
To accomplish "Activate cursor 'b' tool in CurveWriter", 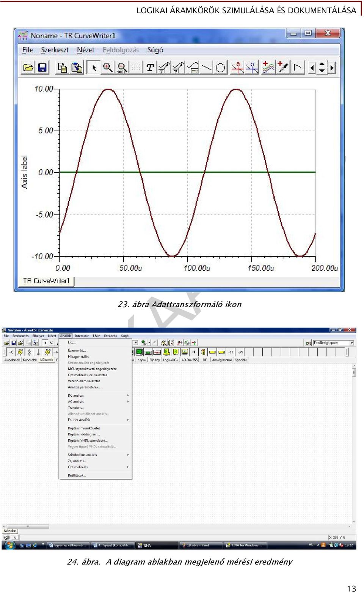I will click(x=252, y=68).
